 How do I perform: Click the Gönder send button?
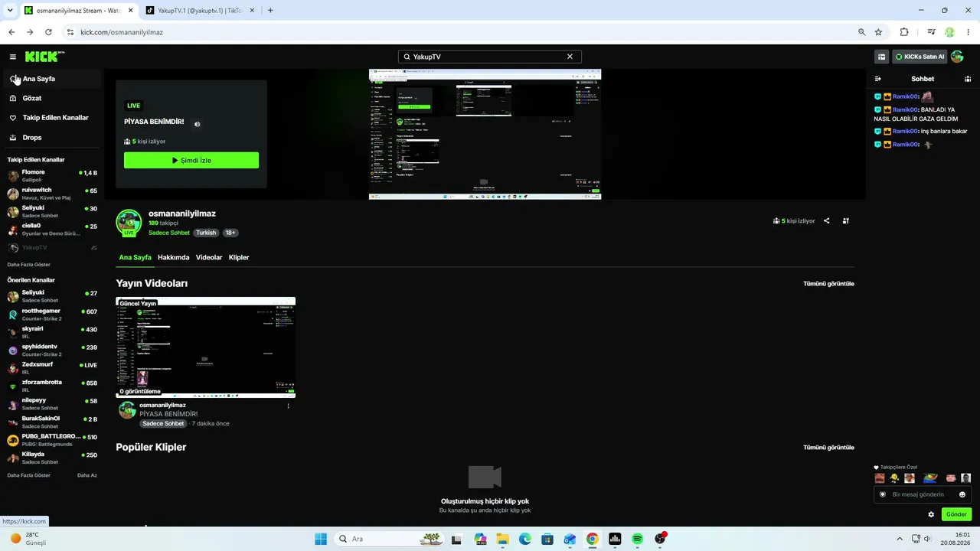(957, 514)
